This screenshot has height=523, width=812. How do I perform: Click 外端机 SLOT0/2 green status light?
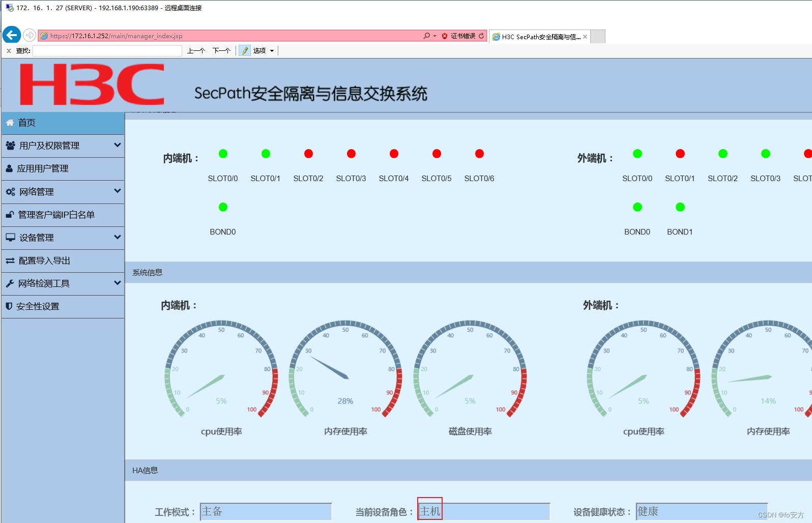[723, 154]
